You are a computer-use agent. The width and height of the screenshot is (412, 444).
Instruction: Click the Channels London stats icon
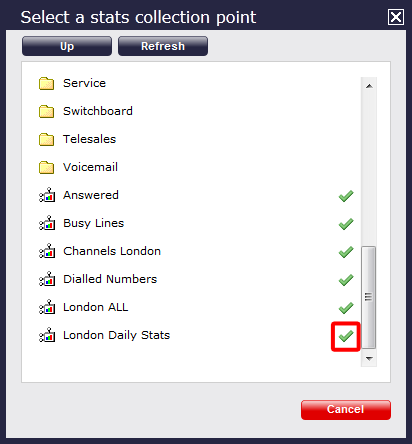click(x=47, y=251)
